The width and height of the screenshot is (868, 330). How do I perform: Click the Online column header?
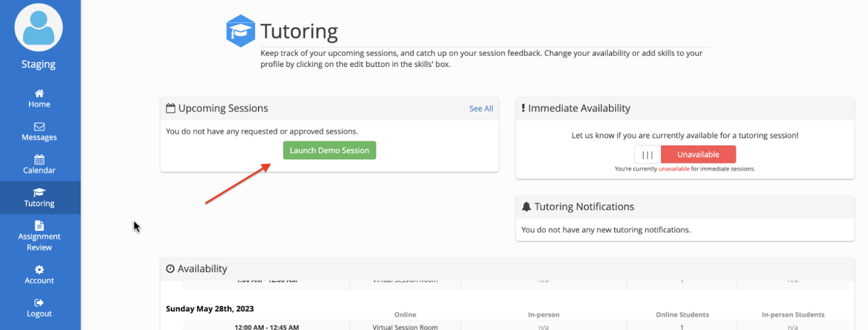[405, 315]
